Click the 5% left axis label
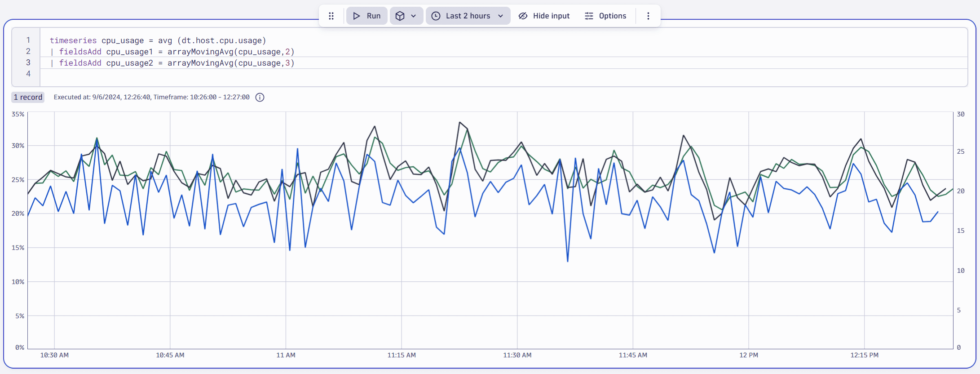This screenshot has width=980, height=374. [19, 316]
